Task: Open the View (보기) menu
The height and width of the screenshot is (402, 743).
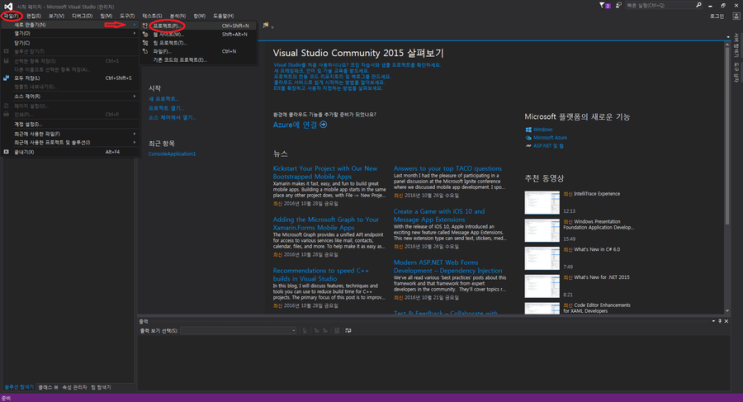Action: [56, 16]
